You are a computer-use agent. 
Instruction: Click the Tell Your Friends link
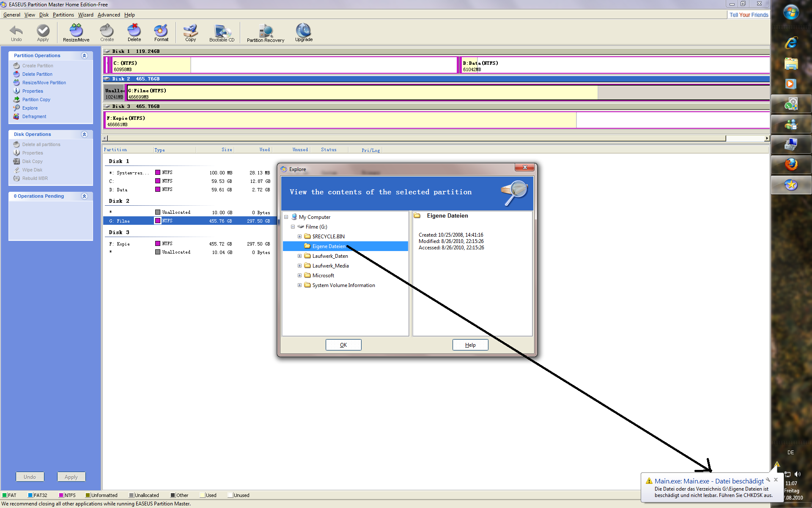(x=748, y=15)
